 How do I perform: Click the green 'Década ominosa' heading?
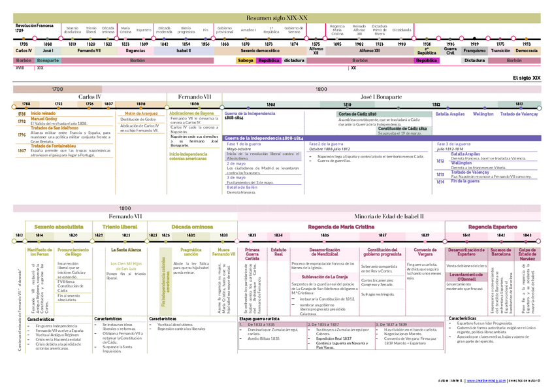[x=192, y=227]
